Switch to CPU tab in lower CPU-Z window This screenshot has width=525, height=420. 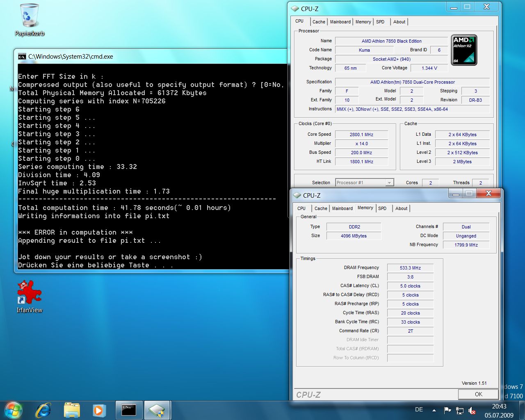[301, 209]
